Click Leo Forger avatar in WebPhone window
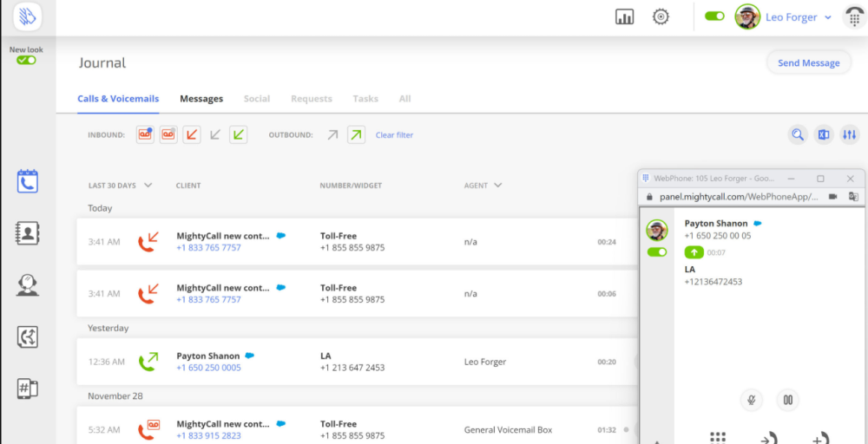This screenshot has height=444, width=868. pos(656,230)
